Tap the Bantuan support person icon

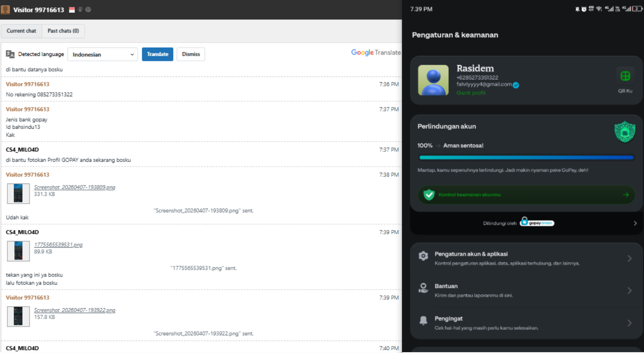click(x=423, y=288)
